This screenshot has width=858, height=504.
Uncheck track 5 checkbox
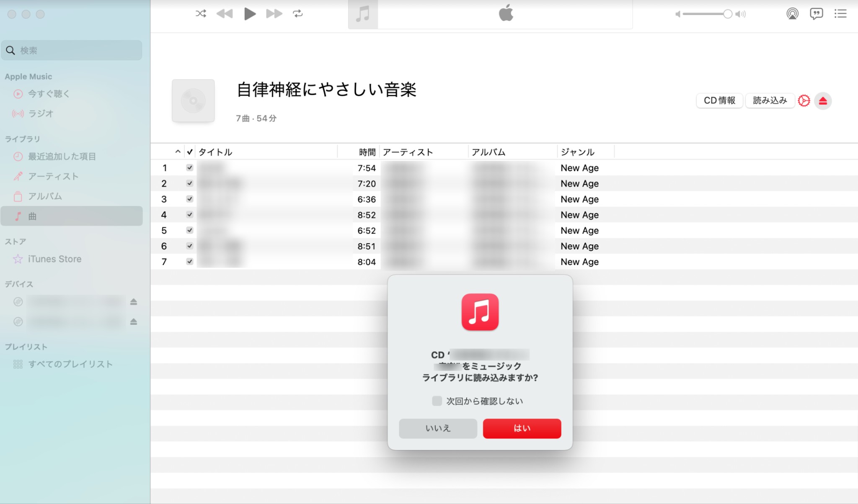point(190,230)
